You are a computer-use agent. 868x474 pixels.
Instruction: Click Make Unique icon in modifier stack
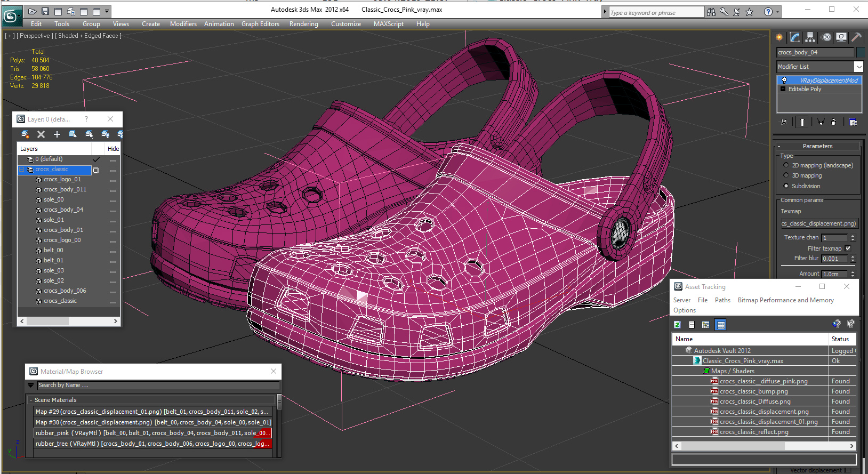click(821, 122)
